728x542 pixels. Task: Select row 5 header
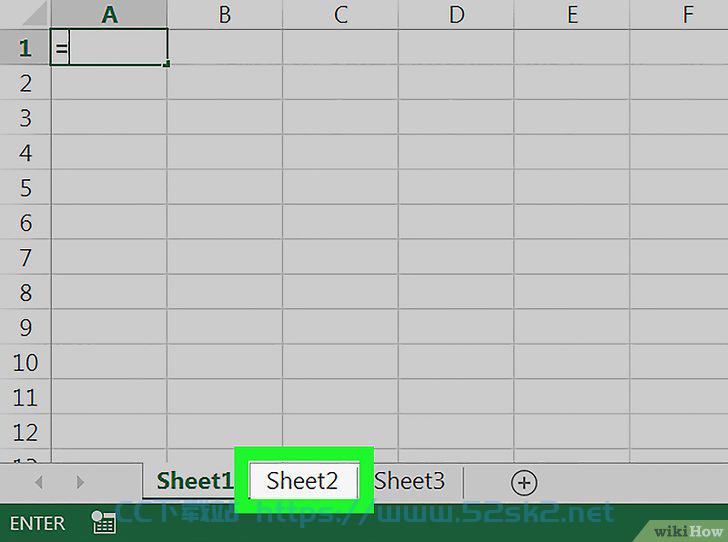(25, 187)
